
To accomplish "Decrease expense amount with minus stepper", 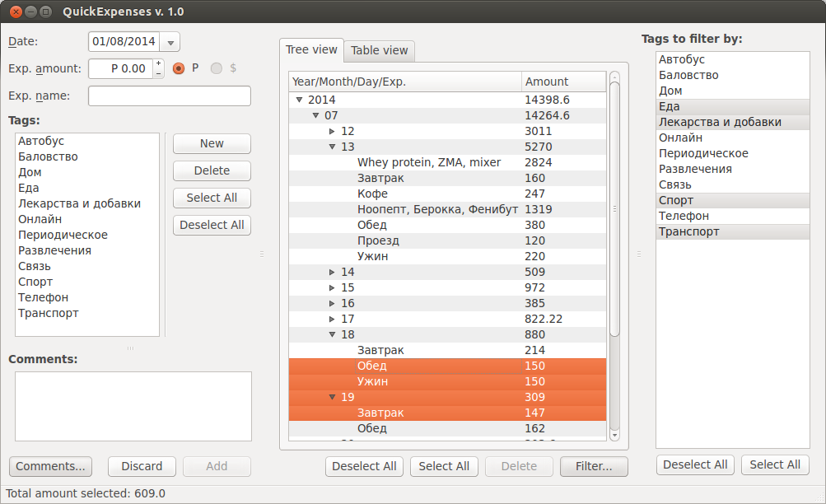I will (x=159, y=74).
